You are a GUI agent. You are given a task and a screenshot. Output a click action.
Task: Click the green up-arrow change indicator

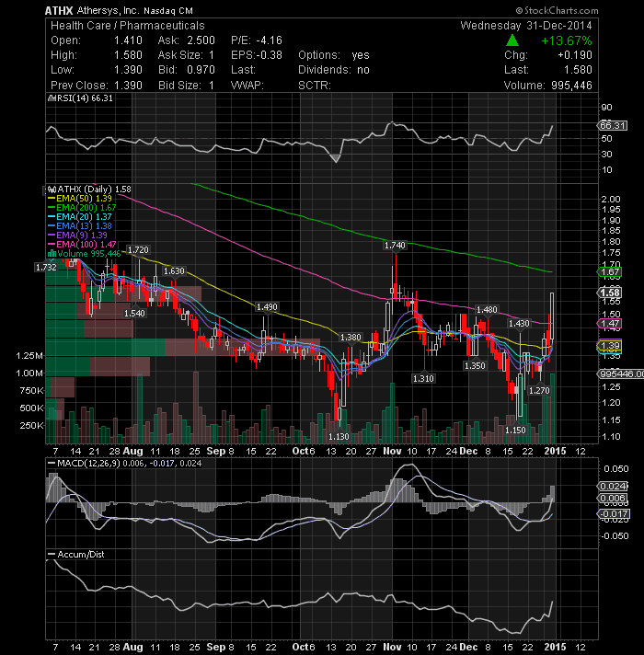point(512,40)
